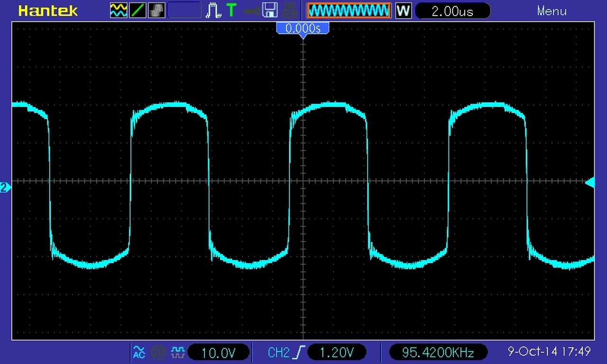Toggle the AC coupling icon
The width and height of the screenshot is (607, 364).
coord(139,352)
